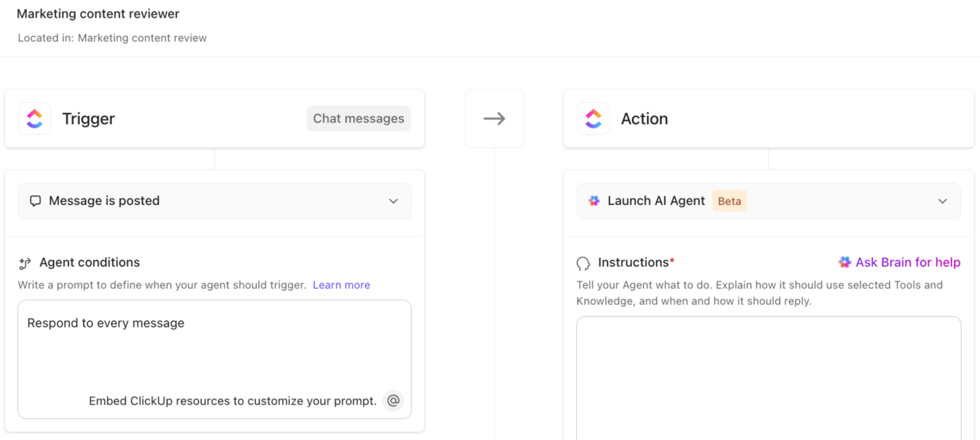Click the chat bubble icon beside Message is posted

[x=35, y=201]
